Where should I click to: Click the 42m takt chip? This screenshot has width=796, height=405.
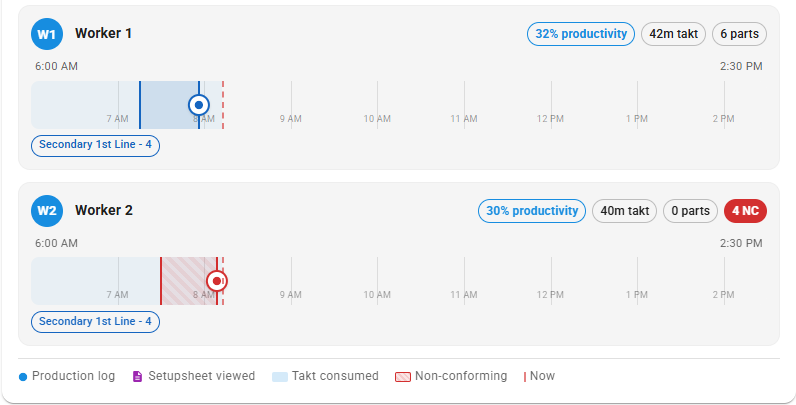coord(674,34)
